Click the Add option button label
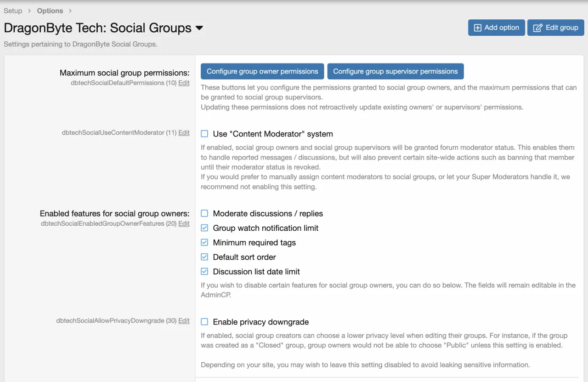 (502, 28)
